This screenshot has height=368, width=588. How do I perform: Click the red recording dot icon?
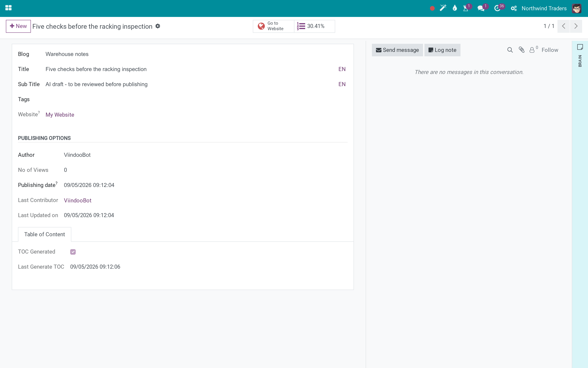point(432,8)
